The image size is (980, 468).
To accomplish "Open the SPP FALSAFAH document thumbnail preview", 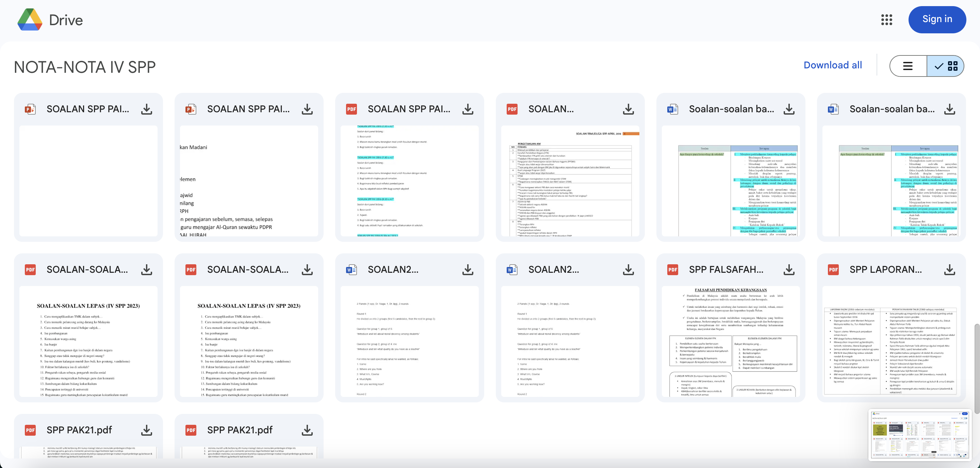I will (731, 341).
